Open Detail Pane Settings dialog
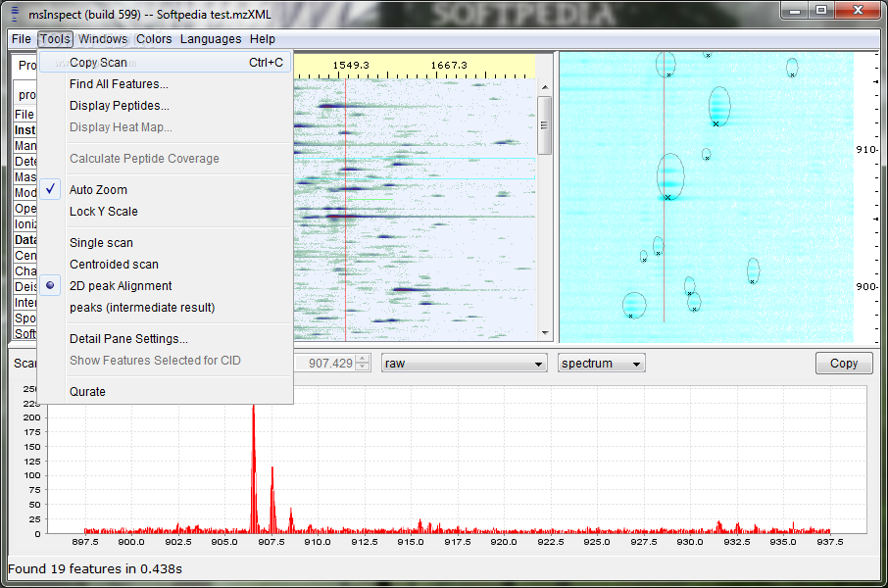Viewport: 888px width, 588px height. (166, 338)
